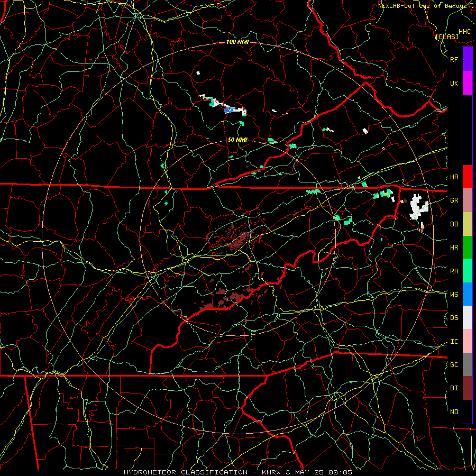Click the IC pink legend swatch
This screenshot has width=476, height=476.
467,341
